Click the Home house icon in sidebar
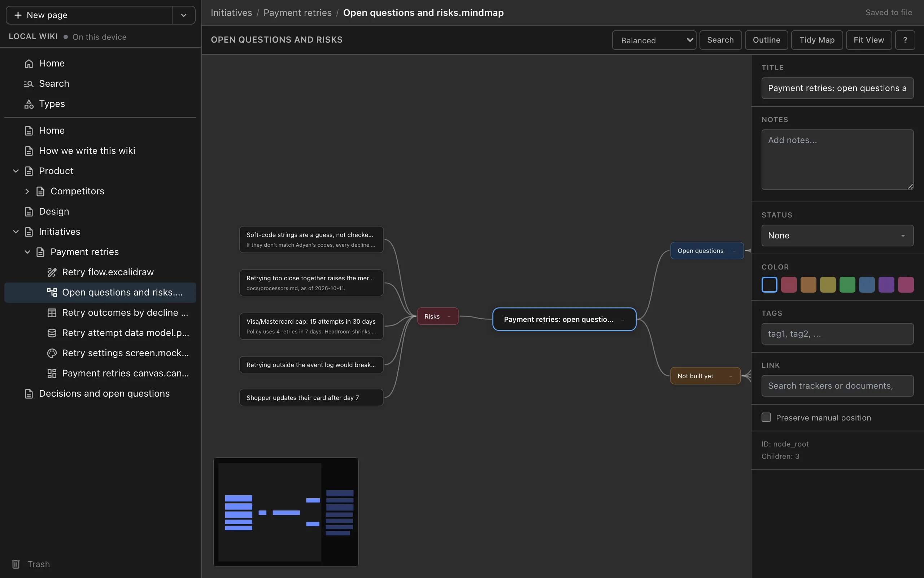The width and height of the screenshot is (924, 578). point(29,64)
